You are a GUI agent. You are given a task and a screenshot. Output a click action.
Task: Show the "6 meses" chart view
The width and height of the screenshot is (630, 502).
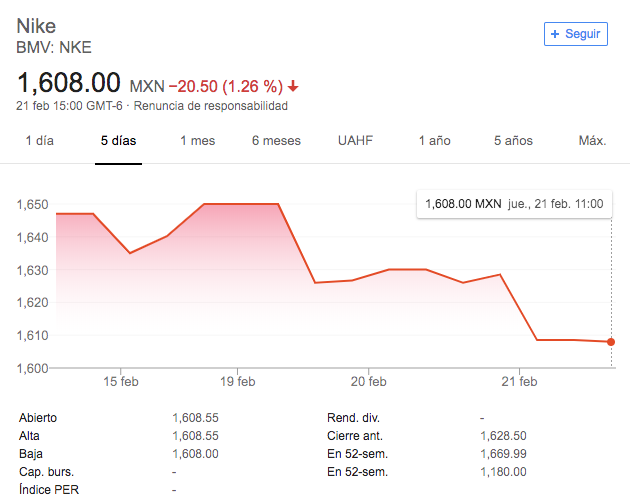click(276, 141)
